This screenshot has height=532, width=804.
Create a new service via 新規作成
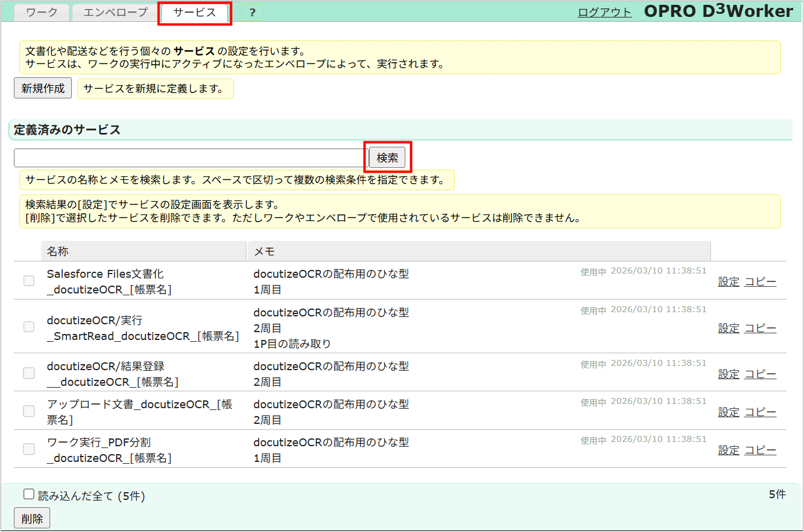point(42,88)
